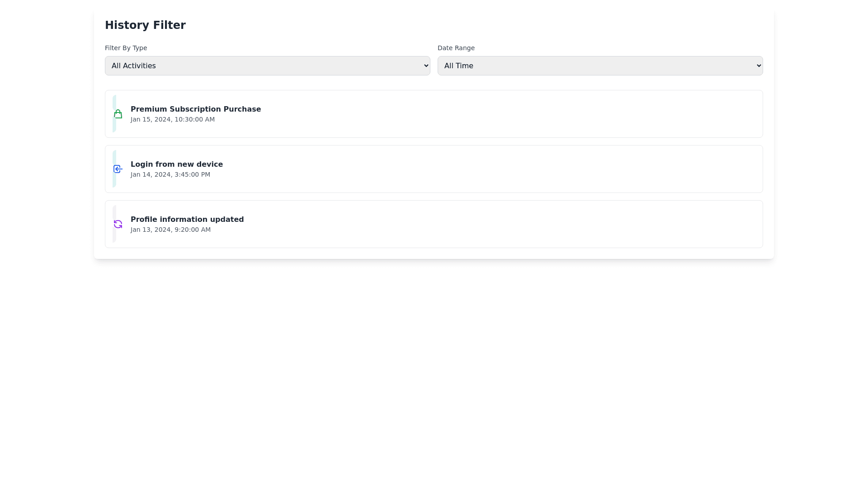This screenshot has width=868, height=488.
Task: Click the Date Range label
Action: [x=456, y=48]
